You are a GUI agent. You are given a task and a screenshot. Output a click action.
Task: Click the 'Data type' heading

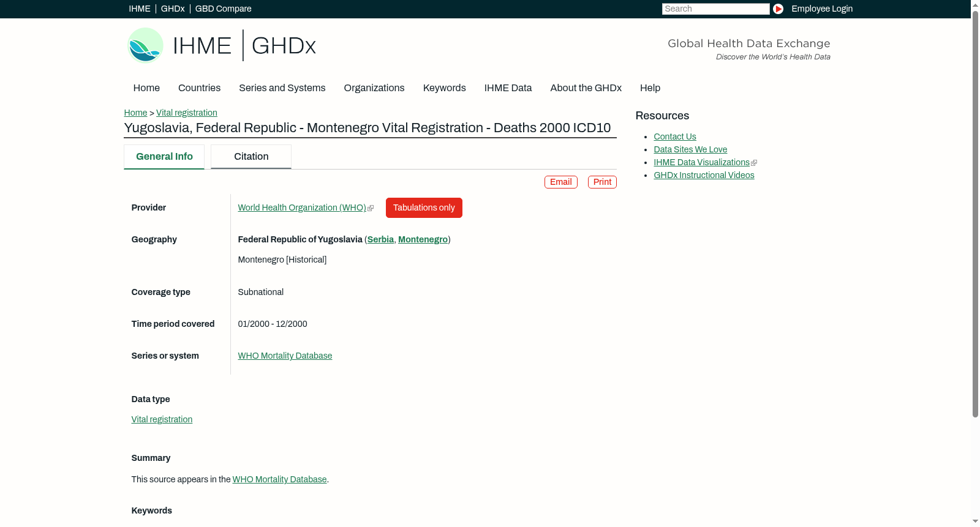point(151,399)
